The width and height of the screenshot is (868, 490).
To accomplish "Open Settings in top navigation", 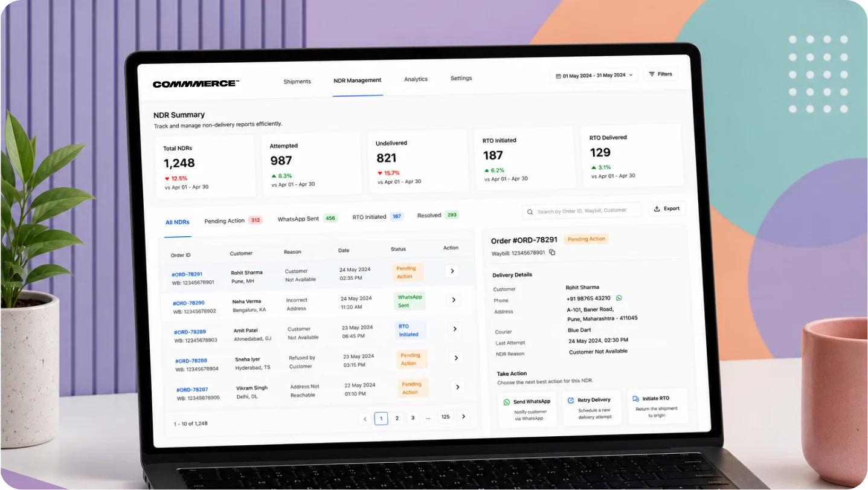I will tap(461, 79).
